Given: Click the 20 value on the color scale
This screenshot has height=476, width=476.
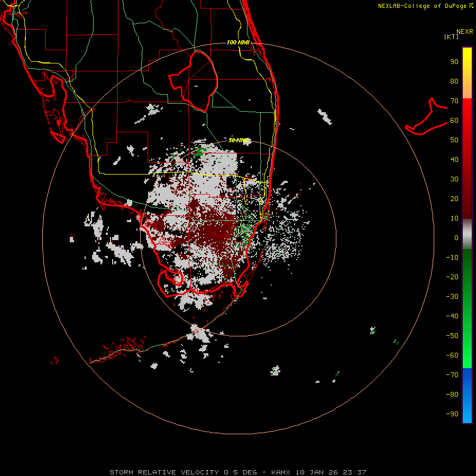Looking at the screenshot, I should [x=454, y=199].
